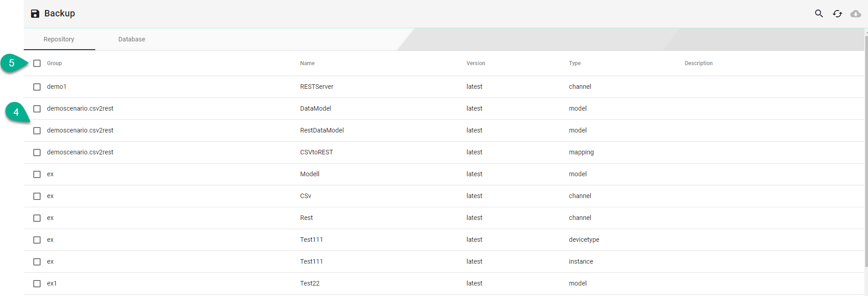Click 'demoscenario.csv2rest' in the CSVtoREST row
The width and height of the screenshot is (868, 296).
coord(80,152)
